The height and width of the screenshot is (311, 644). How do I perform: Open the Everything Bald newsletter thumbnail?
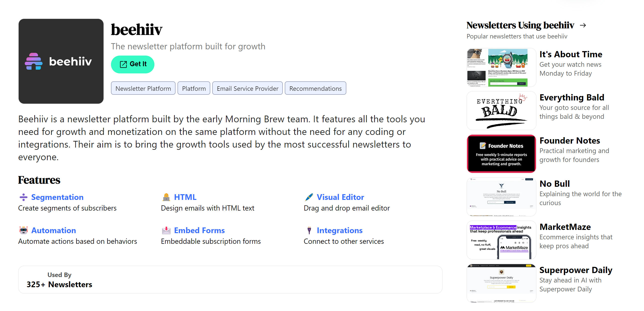[501, 111]
